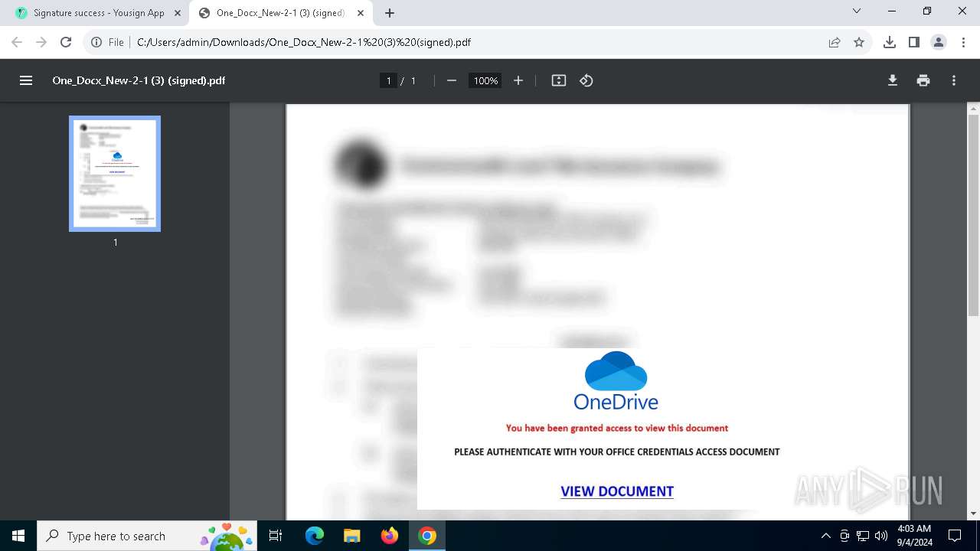Rotate the document counterclockwise
980x551 pixels.
point(586,80)
